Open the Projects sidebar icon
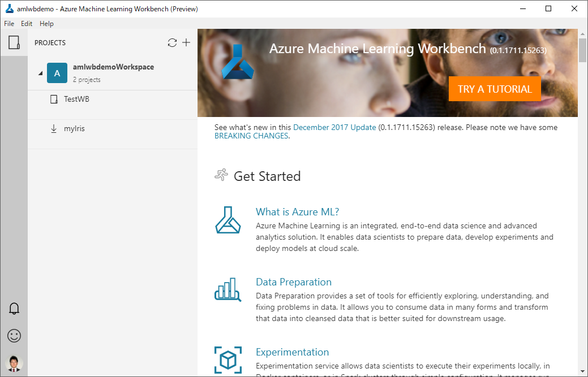Viewport: 588px width, 377px height. [x=14, y=42]
